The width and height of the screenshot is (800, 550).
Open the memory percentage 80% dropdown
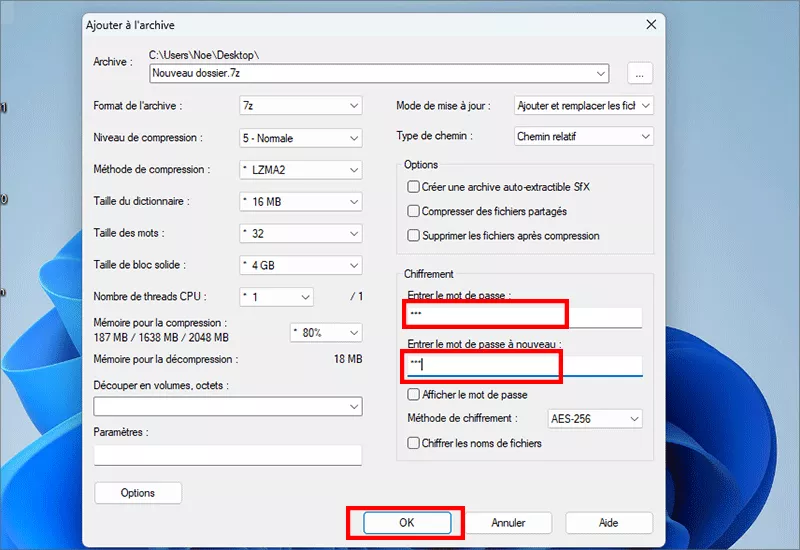325,332
